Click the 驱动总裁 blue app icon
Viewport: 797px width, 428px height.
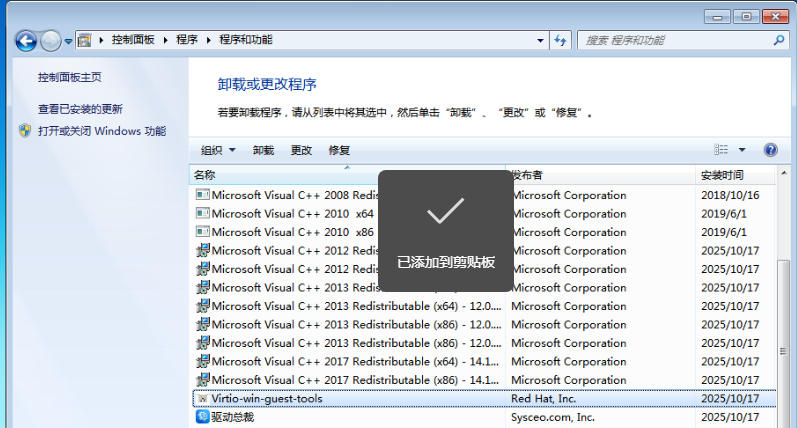coord(202,417)
